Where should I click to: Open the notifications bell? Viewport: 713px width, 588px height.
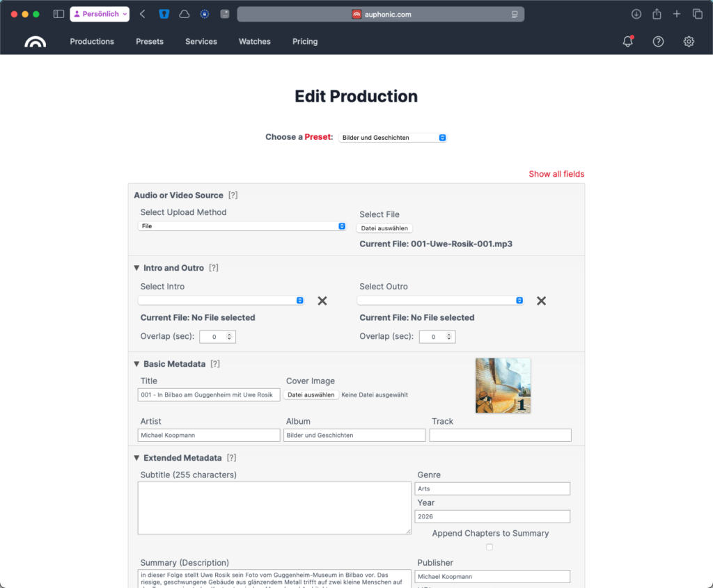(x=627, y=42)
